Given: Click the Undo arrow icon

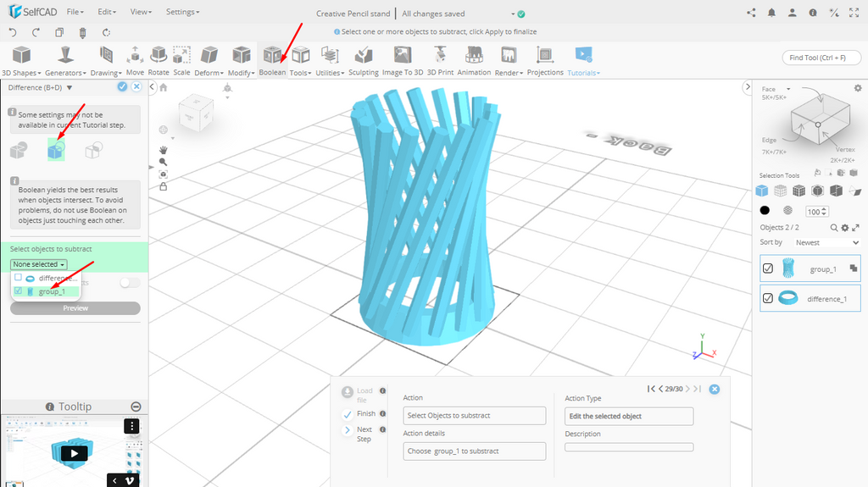Looking at the screenshot, I should tap(14, 32).
